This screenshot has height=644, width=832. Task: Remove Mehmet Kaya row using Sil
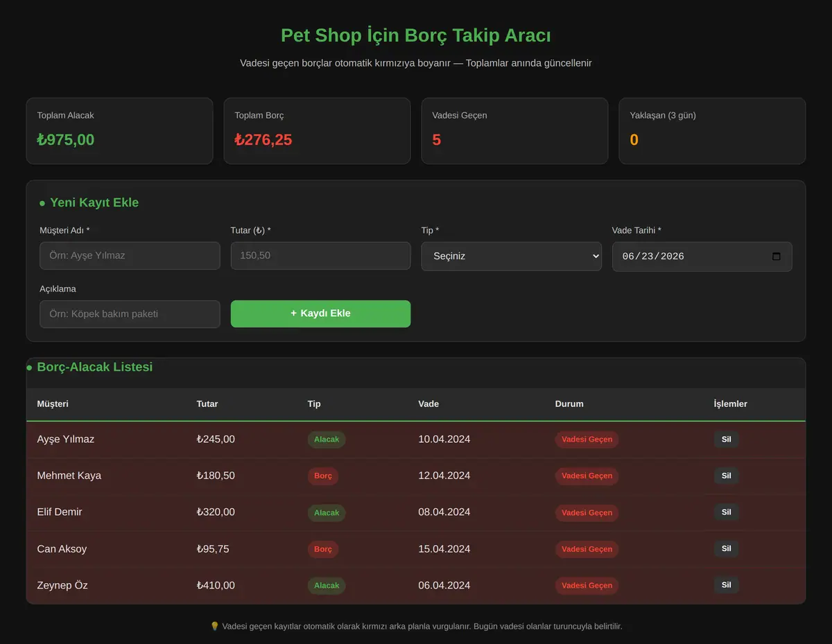pos(726,476)
